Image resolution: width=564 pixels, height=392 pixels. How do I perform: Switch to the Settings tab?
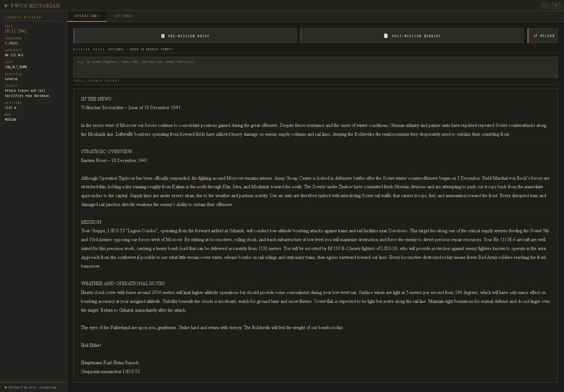[123, 16]
